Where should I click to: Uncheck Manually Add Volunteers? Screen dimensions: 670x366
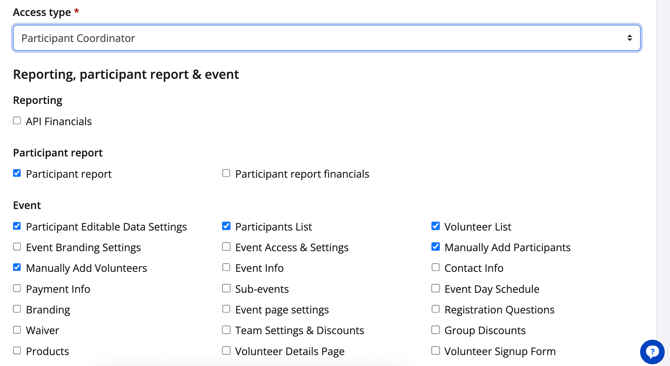(17, 267)
